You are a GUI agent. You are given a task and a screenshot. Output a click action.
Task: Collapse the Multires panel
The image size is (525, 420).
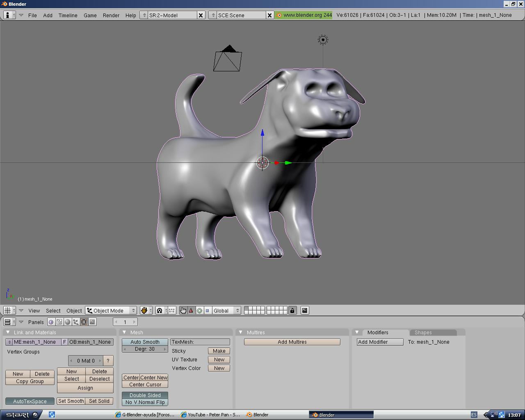241,332
